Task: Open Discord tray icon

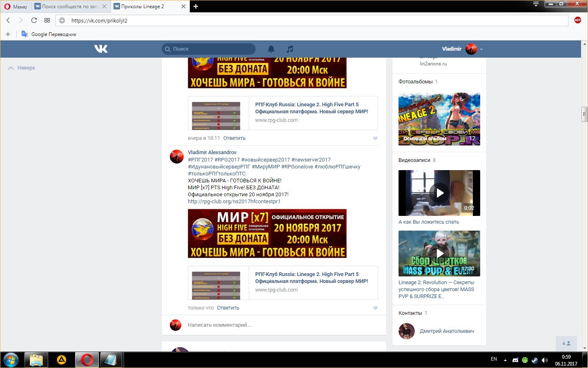Action: point(515,360)
